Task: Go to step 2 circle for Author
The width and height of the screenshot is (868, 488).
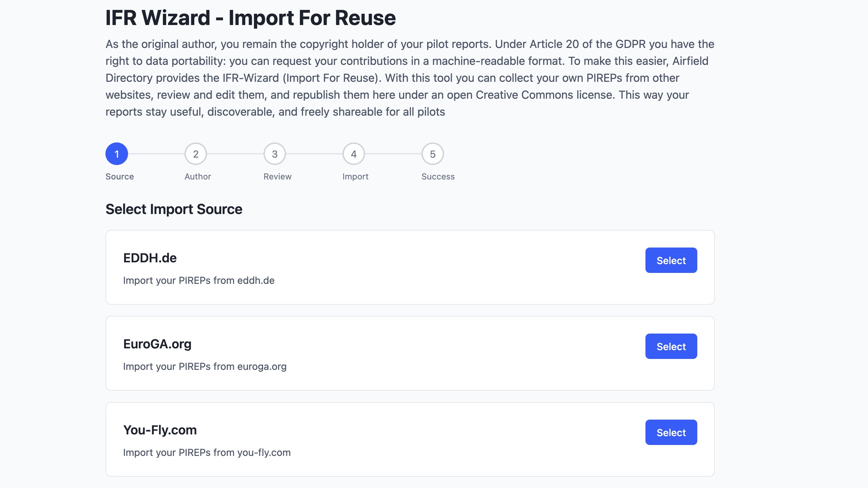Action: tap(195, 154)
